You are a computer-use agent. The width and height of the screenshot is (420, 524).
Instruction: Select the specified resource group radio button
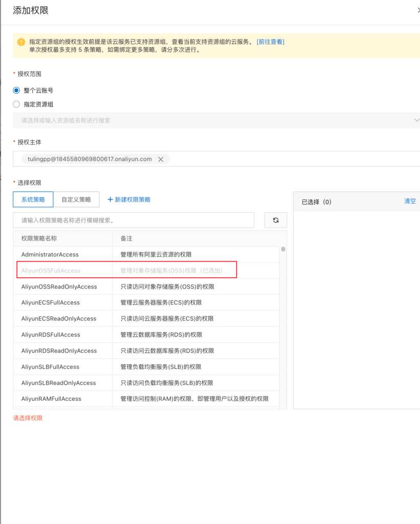point(16,104)
